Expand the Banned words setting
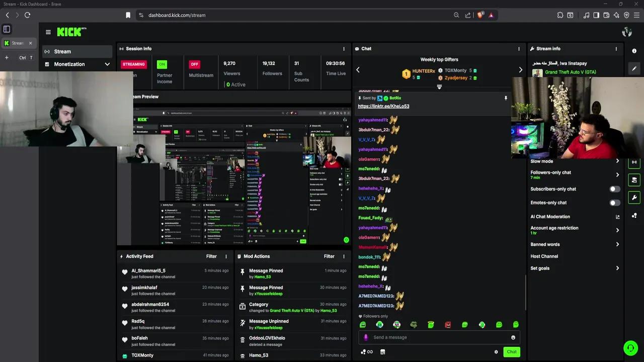Viewport: 644px width, 362px height. coord(617,244)
